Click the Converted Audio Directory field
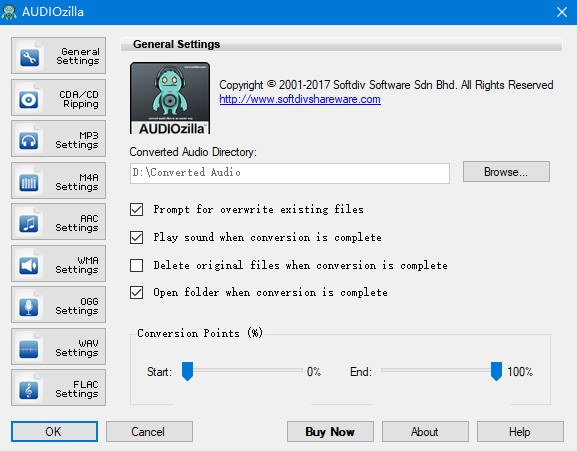Screen dimensions: 577x451 290,173
